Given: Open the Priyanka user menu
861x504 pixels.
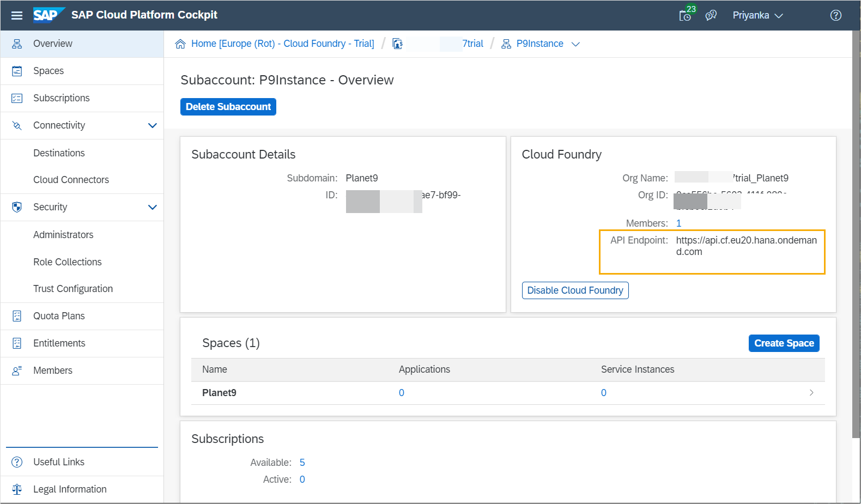Looking at the screenshot, I should 757,15.
